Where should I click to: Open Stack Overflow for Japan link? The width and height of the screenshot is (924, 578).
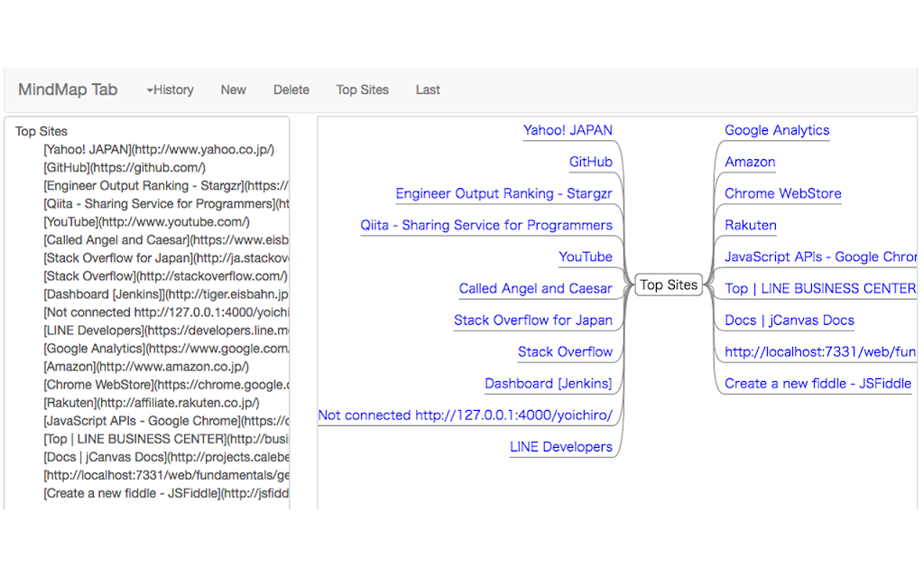(x=533, y=321)
